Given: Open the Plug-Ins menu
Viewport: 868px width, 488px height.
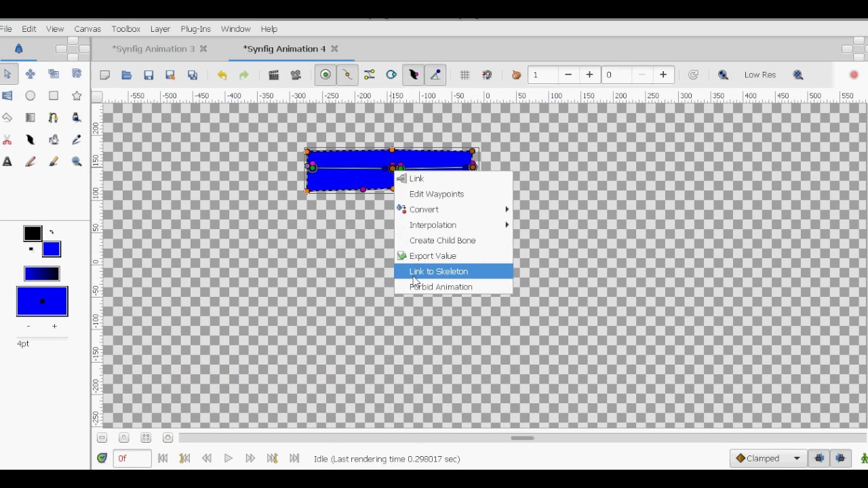Looking at the screenshot, I should click(195, 29).
